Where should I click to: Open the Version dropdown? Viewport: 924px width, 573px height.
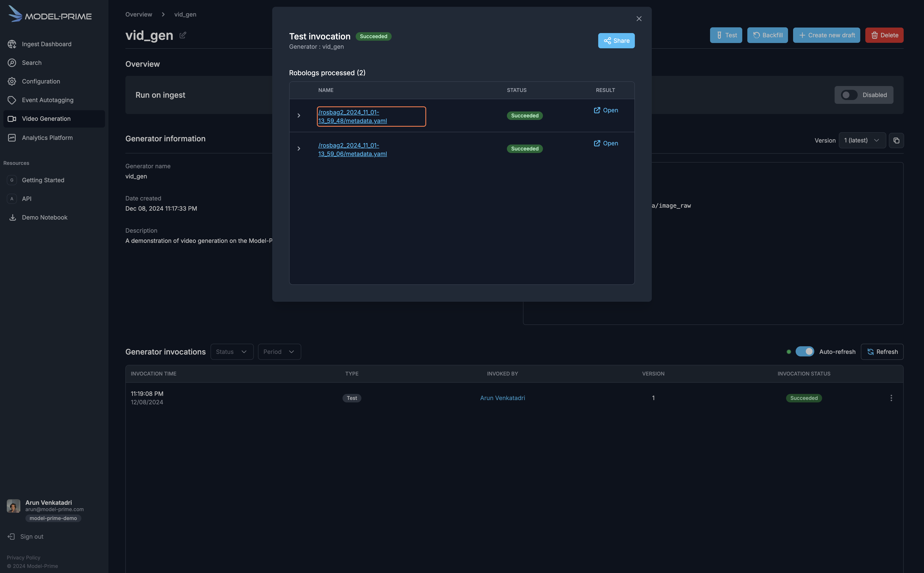click(x=862, y=140)
